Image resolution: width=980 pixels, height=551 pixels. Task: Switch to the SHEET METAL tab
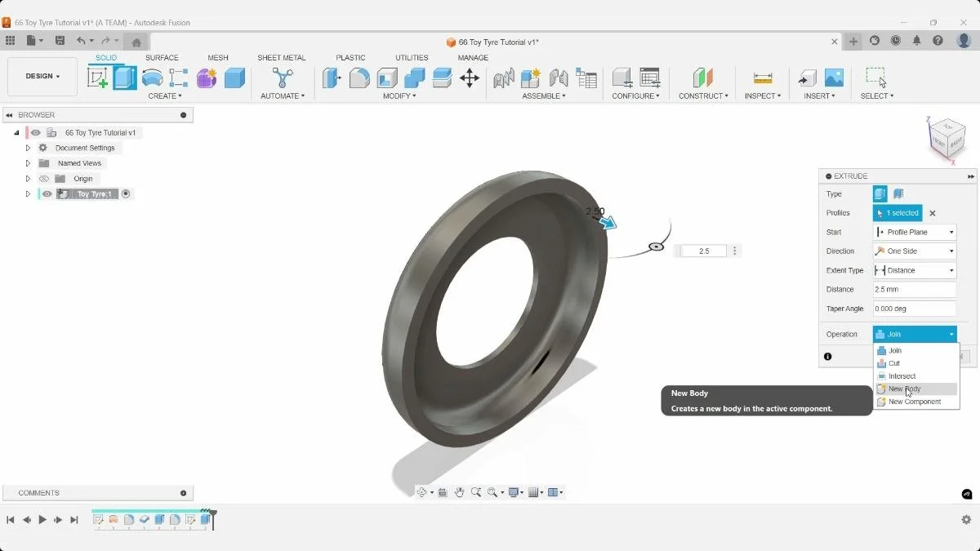(282, 58)
